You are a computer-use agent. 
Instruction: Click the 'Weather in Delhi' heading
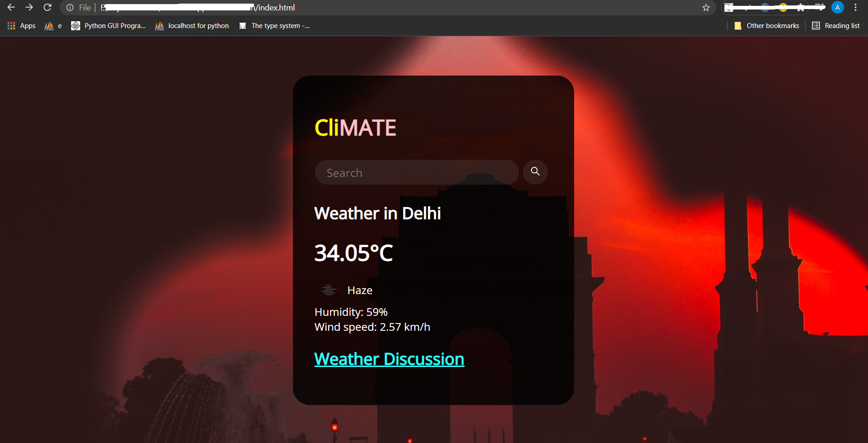coord(378,213)
